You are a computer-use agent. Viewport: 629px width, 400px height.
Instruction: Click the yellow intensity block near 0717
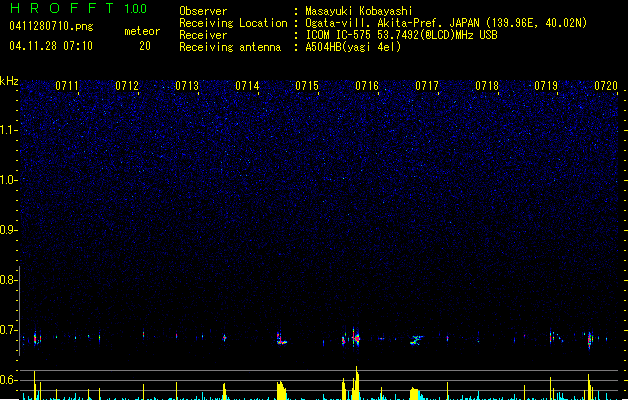coord(414,394)
